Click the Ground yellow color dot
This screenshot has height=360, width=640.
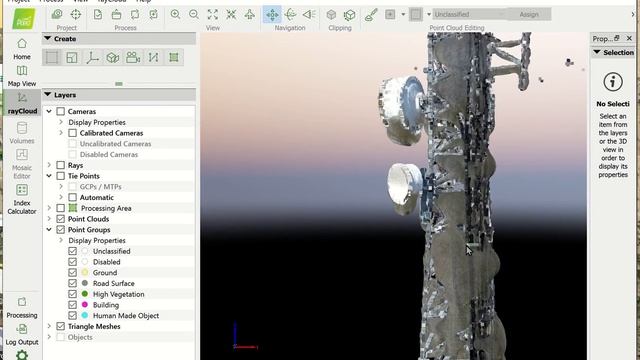85,272
